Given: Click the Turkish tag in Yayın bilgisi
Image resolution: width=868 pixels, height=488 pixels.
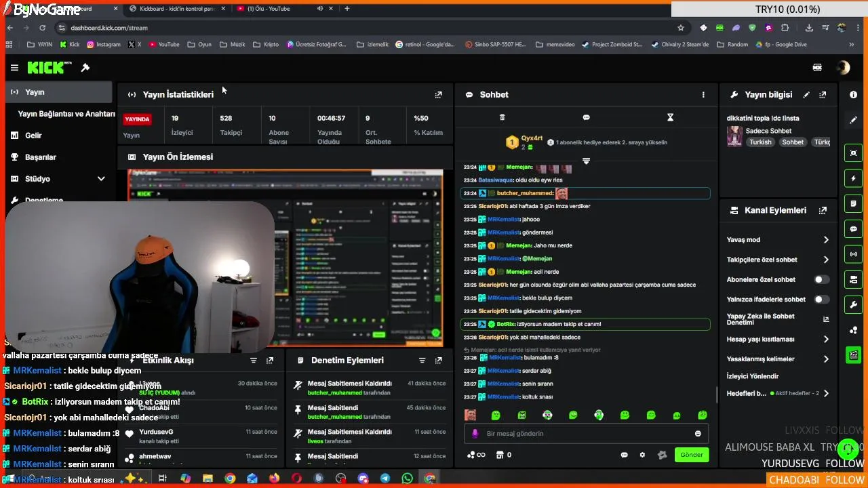Looking at the screenshot, I should click(x=760, y=142).
